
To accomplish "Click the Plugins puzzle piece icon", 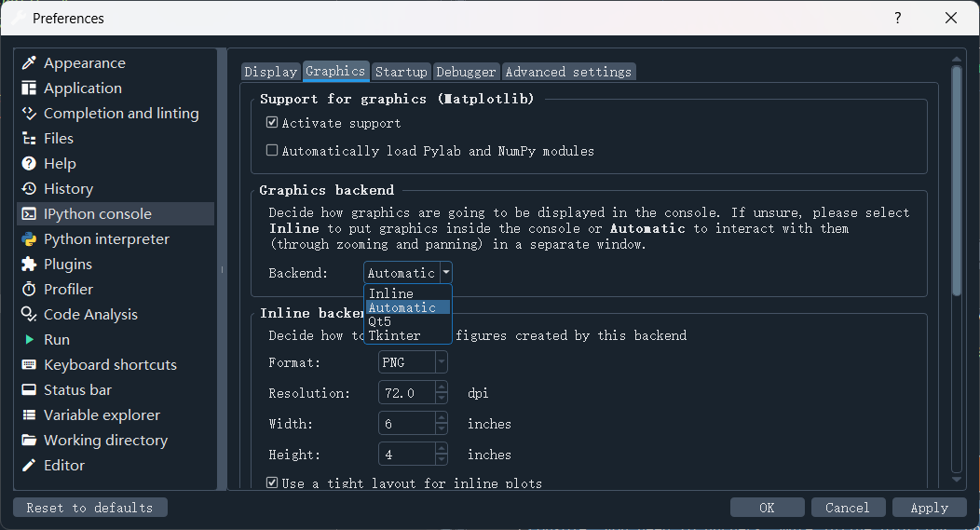I will [29, 265].
